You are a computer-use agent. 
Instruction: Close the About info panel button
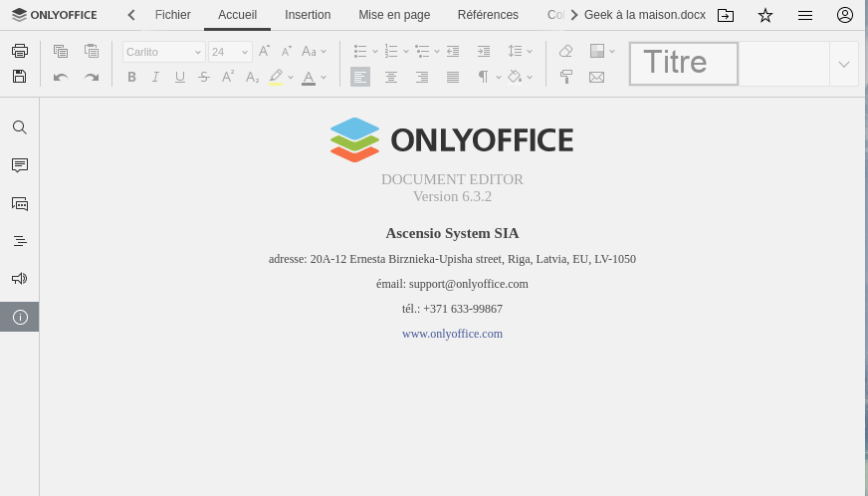tap(19, 317)
